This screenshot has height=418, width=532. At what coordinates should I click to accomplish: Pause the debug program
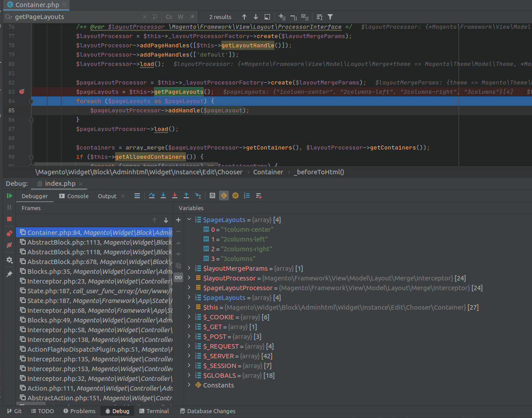tap(9, 207)
